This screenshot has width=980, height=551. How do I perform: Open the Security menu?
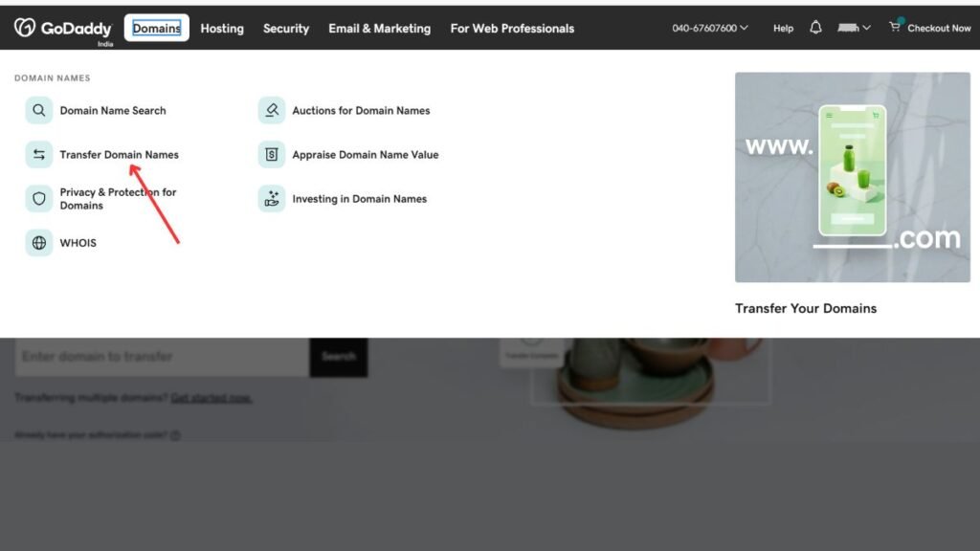285,28
